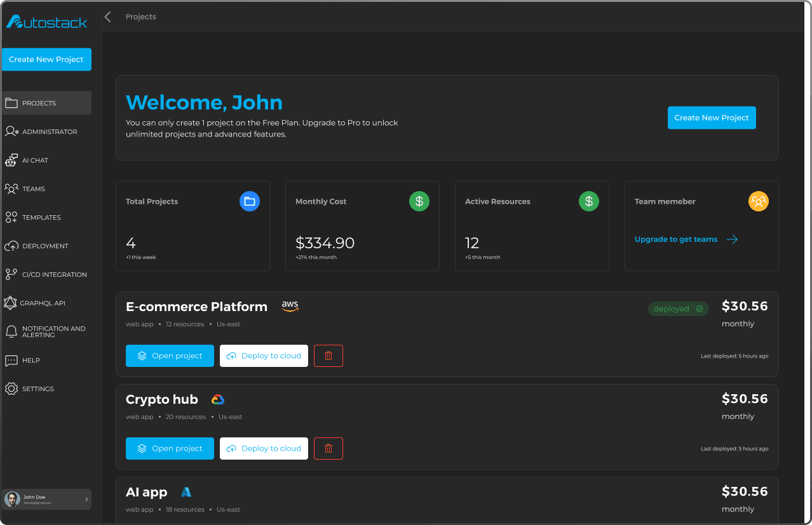Click the Crypto hub project title

tap(162, 399)
